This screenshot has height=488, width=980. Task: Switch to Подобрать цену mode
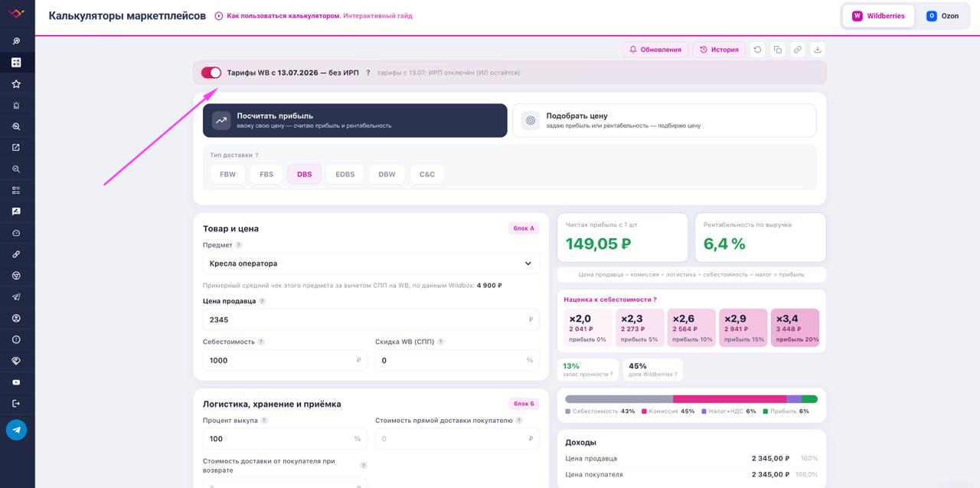pyautogui.click(x=665, y=120)
